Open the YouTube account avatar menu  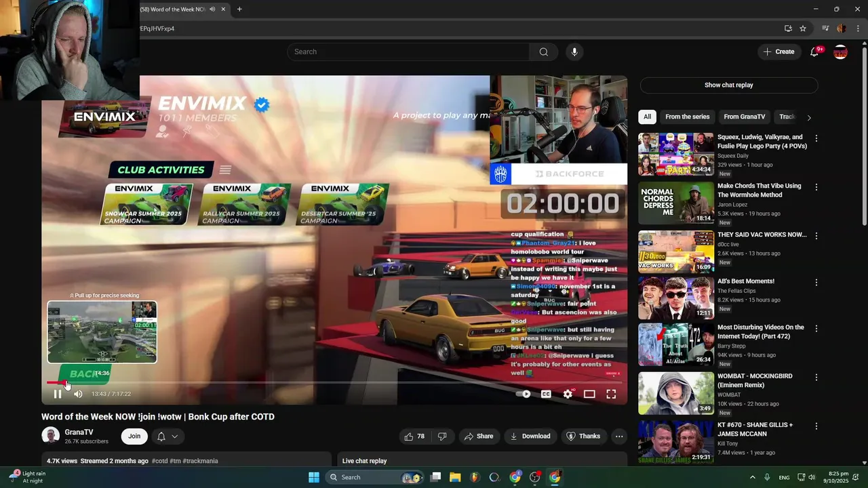point(840,52)
